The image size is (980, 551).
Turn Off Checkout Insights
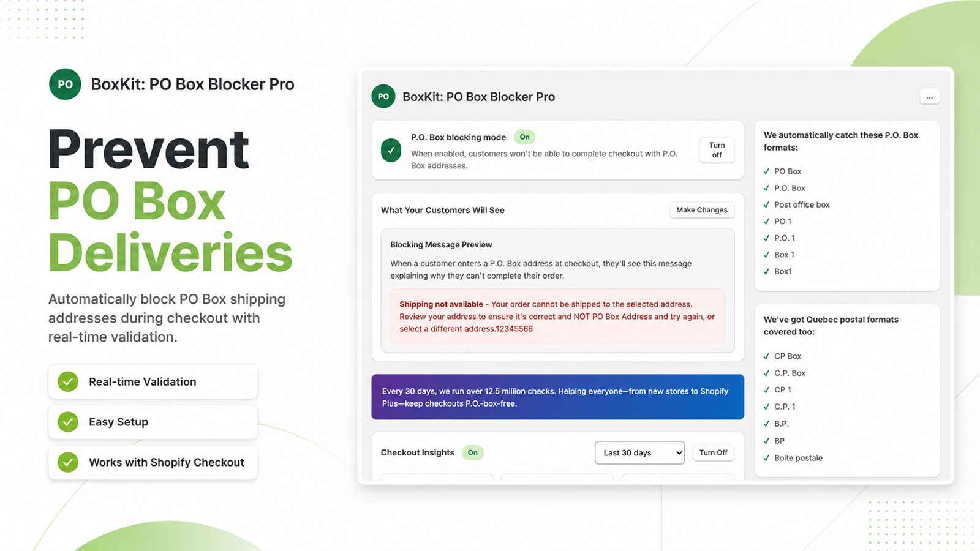pyautogui.click(x=713, y=452)
